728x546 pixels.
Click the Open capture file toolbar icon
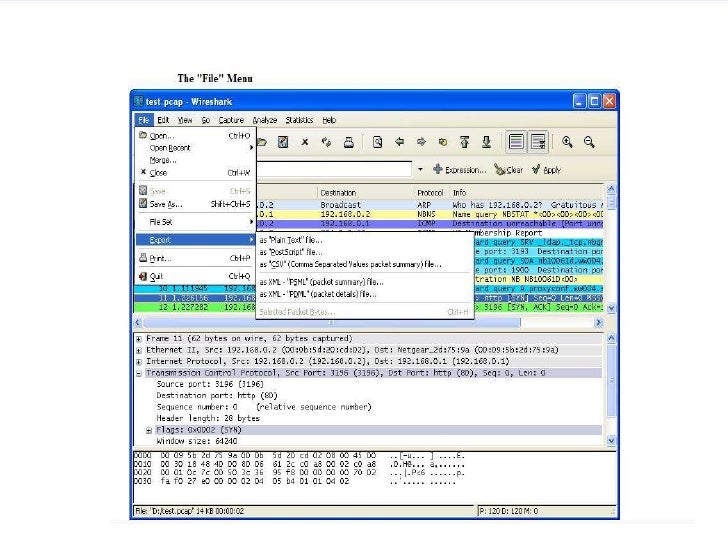coord(262,142)
